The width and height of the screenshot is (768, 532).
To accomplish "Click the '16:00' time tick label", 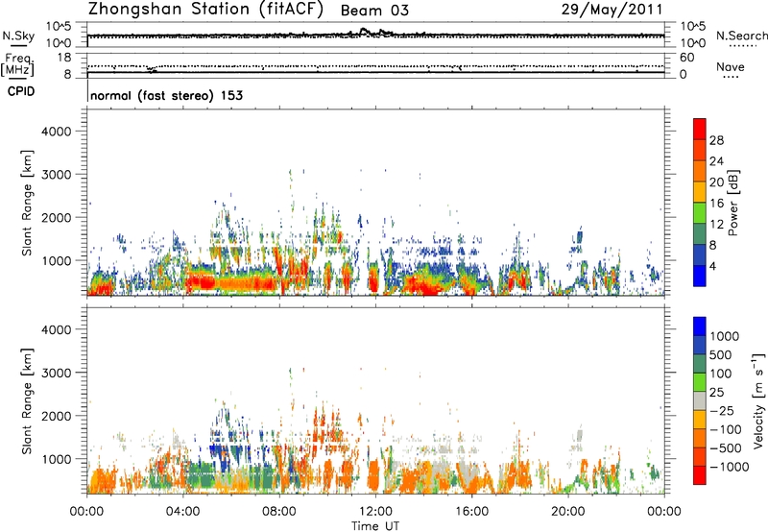I will pyautogui.click(x=471, y=512).
